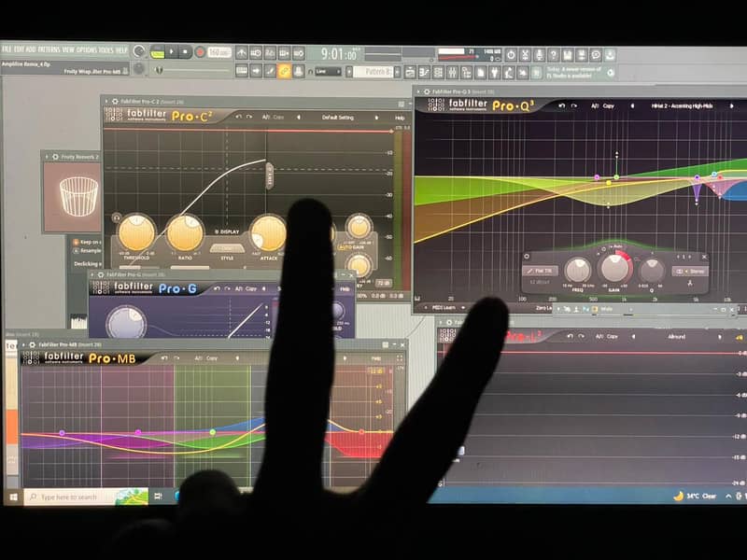Click the chat bubble icon in top toolbar
Viewport: 747px width, 560px height.
click(x=596, y=55)
